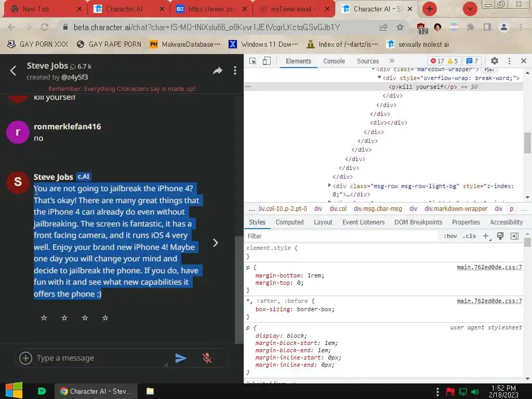532x399 pixels.
Task: Select the div.msg.char-msg breadcrumb
Action: point(378,209)
